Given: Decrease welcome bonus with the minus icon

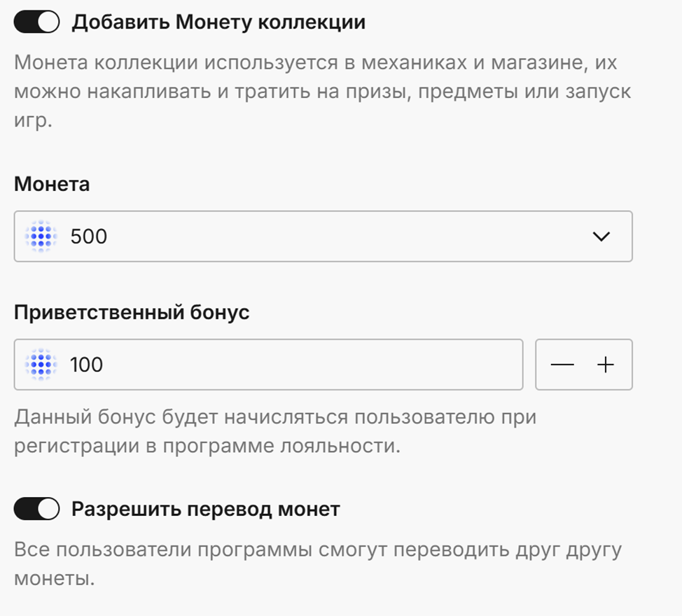Looking at the screenshot, I should click(562, 364).
